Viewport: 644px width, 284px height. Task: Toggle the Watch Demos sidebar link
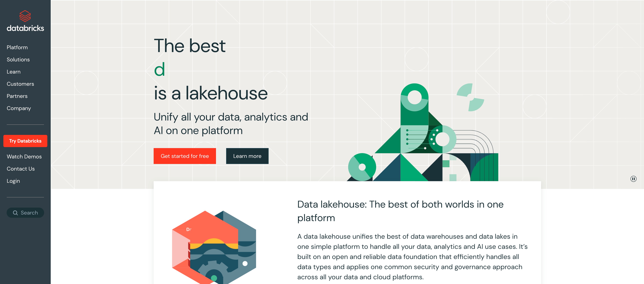point(24,156)
